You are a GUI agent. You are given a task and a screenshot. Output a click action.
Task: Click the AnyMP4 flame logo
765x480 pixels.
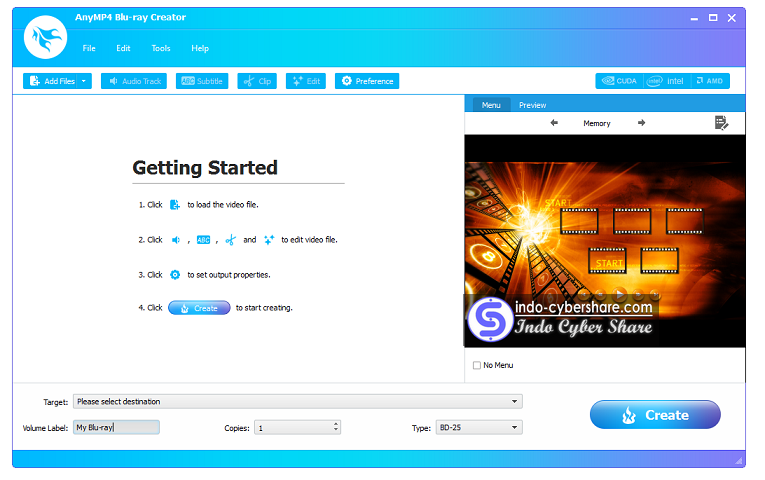[45, 37]
